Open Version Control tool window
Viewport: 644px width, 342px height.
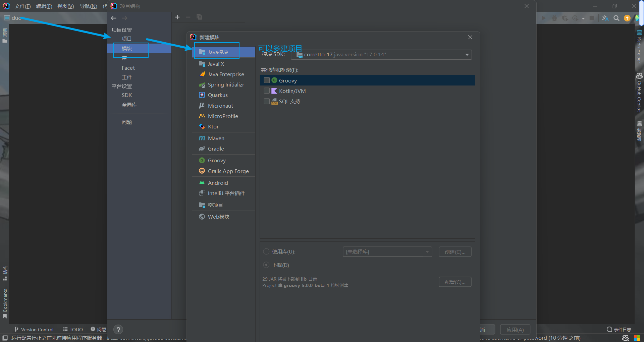click(34, 330)
